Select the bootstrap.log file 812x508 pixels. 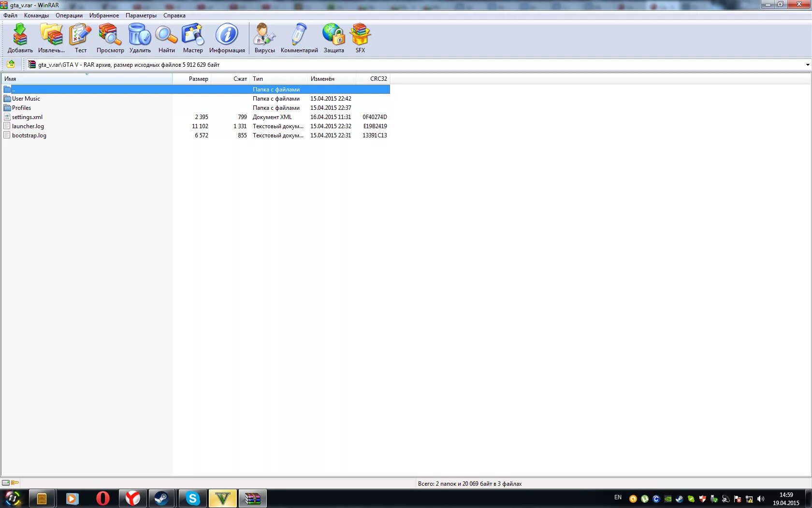pos(29,135)
